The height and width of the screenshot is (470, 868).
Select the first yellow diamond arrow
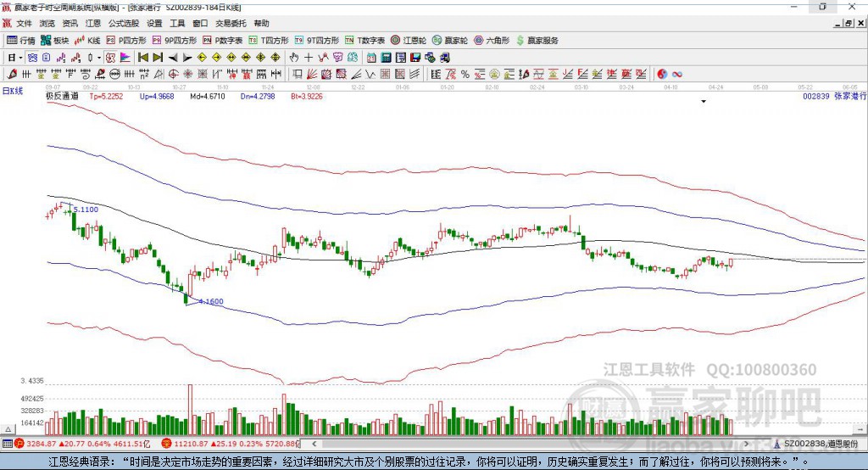tap(202, 58)
